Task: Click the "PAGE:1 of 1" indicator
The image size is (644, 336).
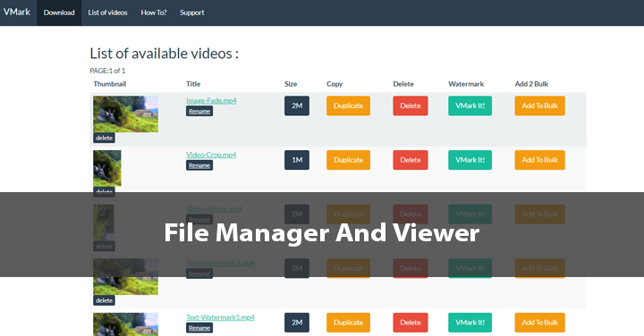Action: [x=107, y=71]
